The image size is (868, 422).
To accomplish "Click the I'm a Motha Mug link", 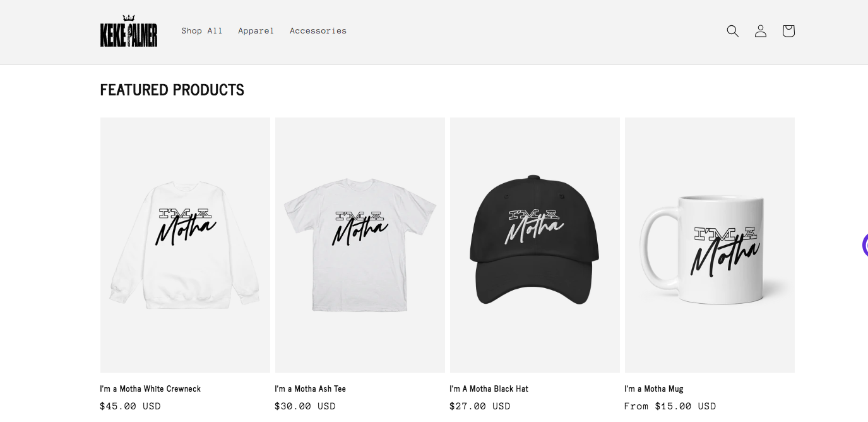I will [x=654, y=389].
